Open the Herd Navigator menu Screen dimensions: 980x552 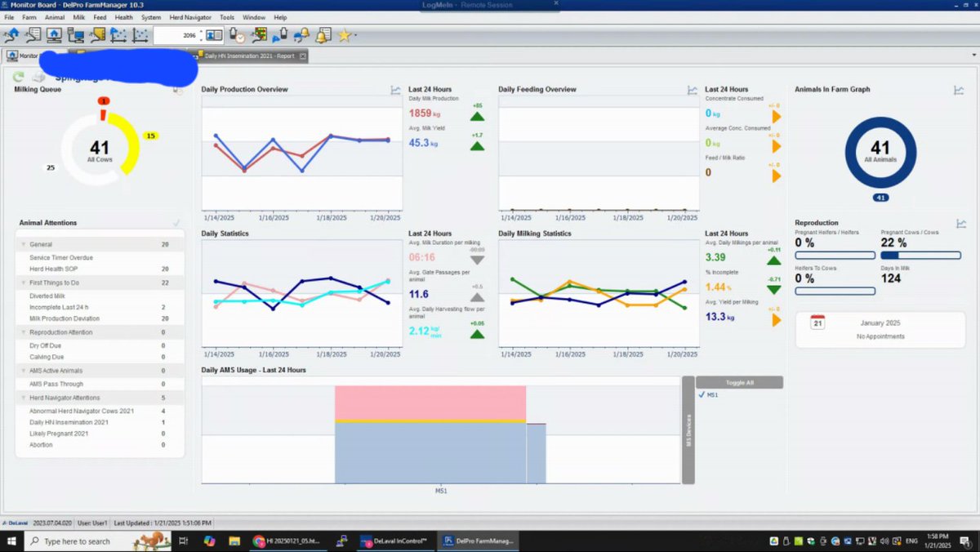click(x=189, y=17)
